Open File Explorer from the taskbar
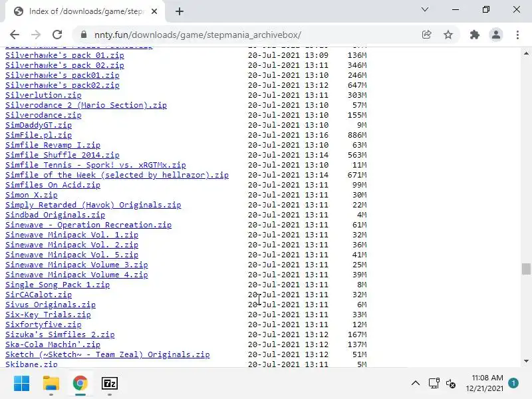The height and width of the screenshot is (399, 532). pos(51,384)
